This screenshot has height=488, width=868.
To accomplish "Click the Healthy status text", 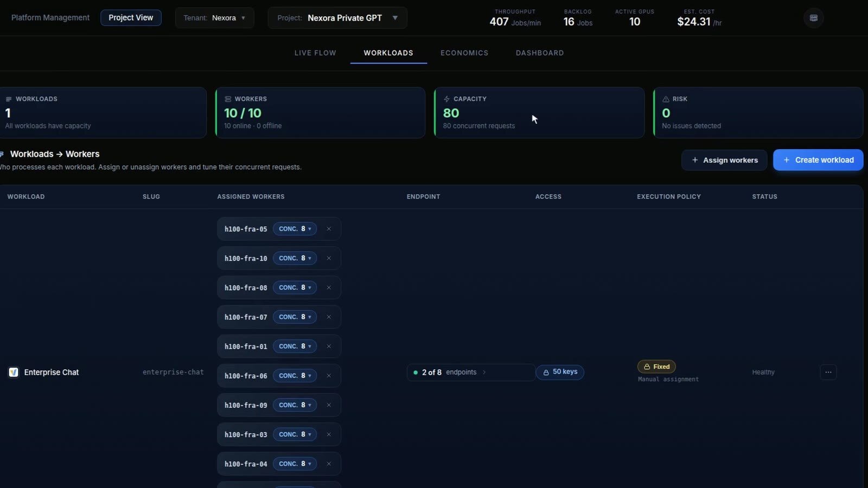I will coord(763,372).
